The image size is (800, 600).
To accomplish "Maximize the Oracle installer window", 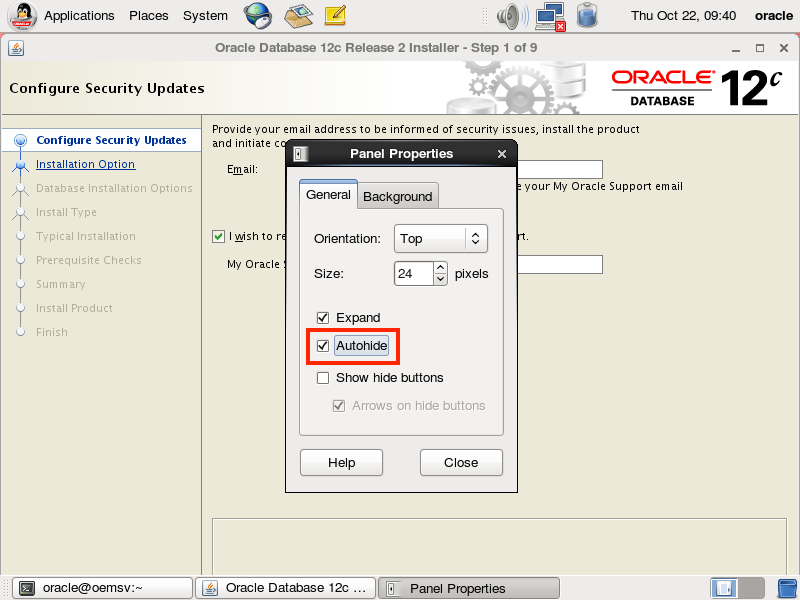I will tap(760, 48).
